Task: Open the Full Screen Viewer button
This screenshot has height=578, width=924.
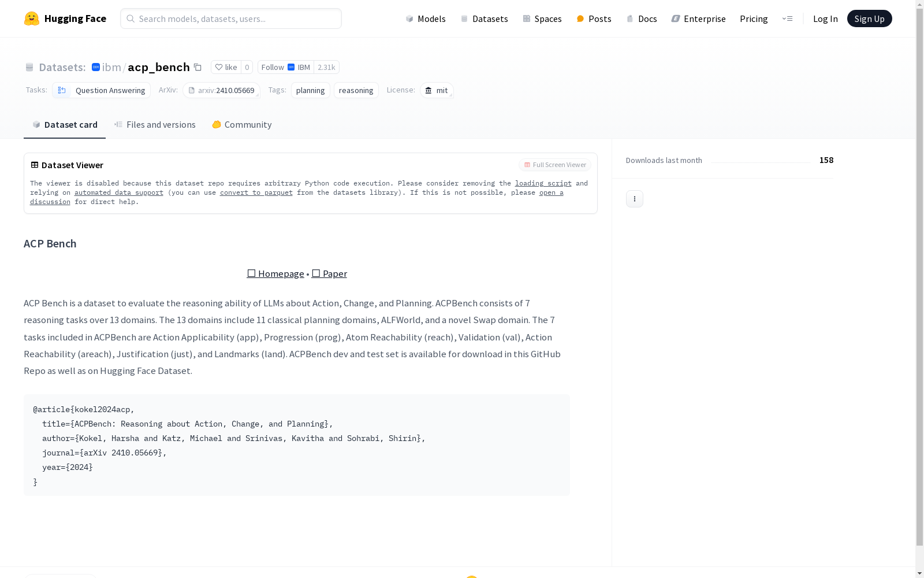Action: point(555,165)
